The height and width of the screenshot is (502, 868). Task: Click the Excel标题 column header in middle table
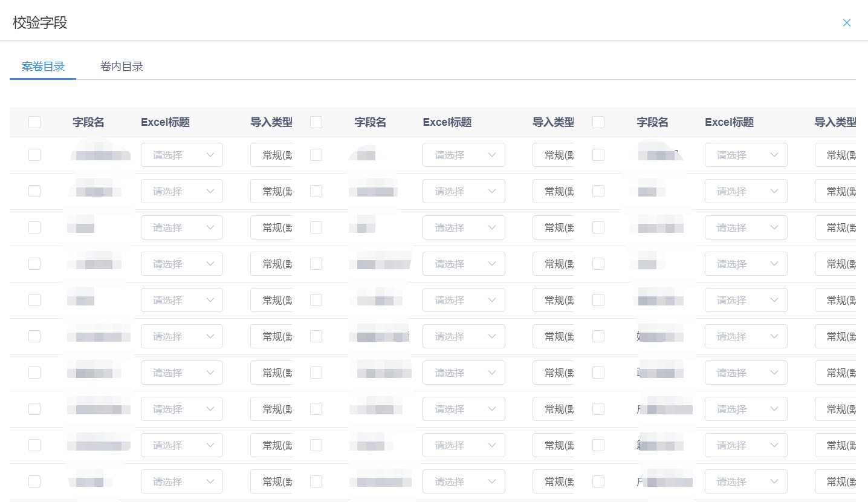447,122
